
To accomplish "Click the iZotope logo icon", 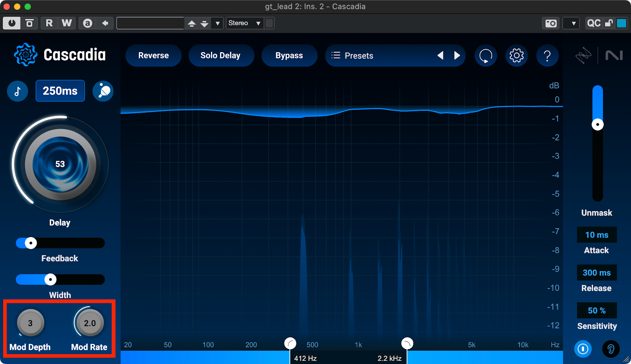I will (583, 56).
